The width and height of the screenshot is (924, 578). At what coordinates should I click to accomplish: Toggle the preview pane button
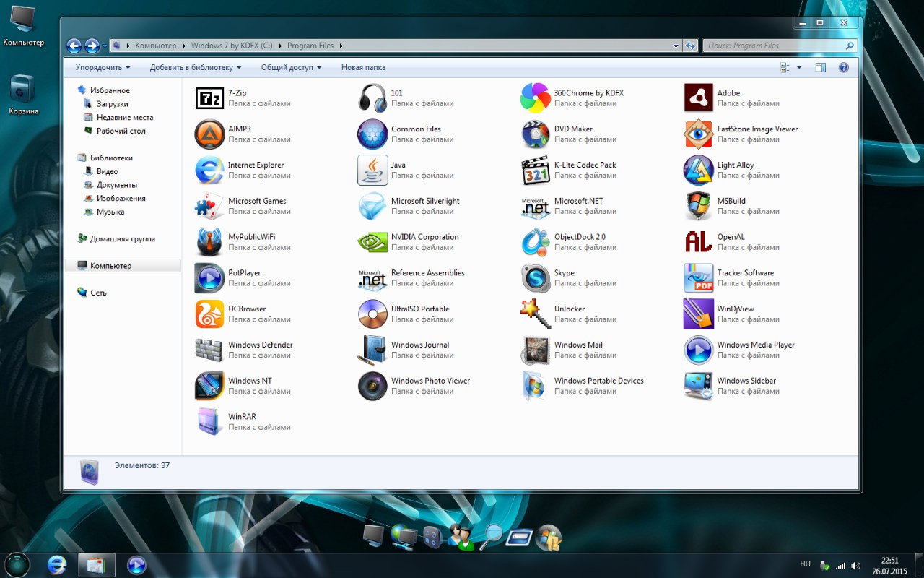pyautogui.click(x=820, y=67)
